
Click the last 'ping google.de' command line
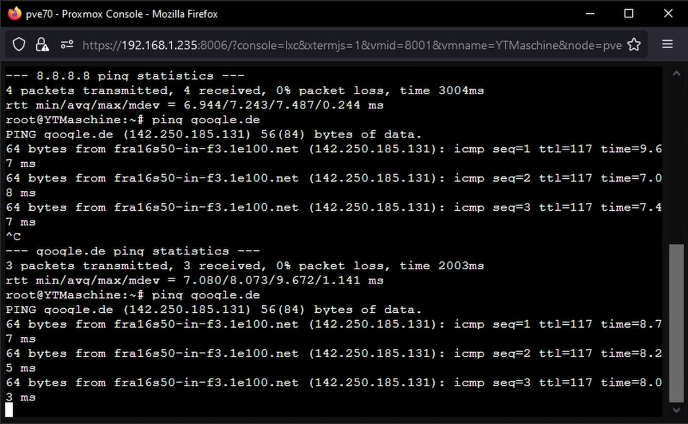click(133, 295)
